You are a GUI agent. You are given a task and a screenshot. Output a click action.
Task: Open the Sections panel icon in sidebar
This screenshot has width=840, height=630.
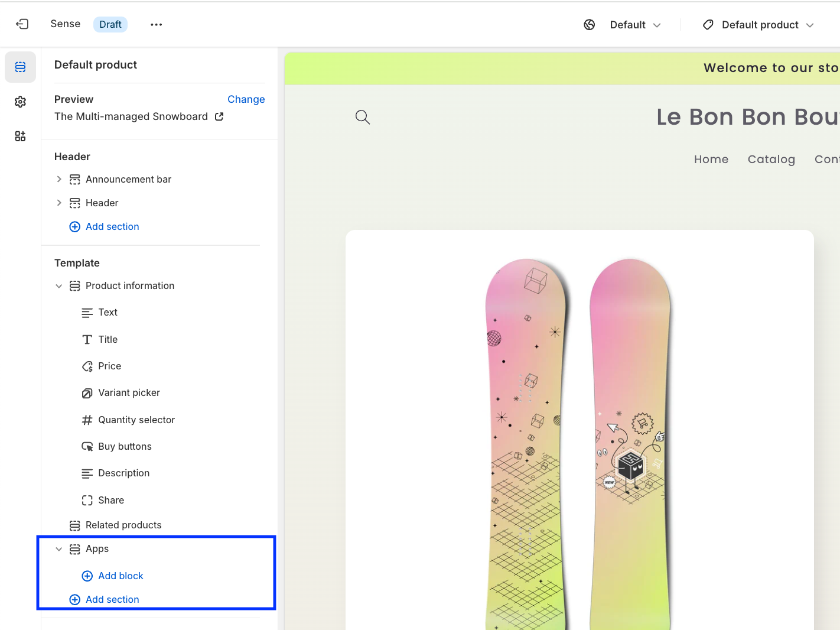pos(20,67)
